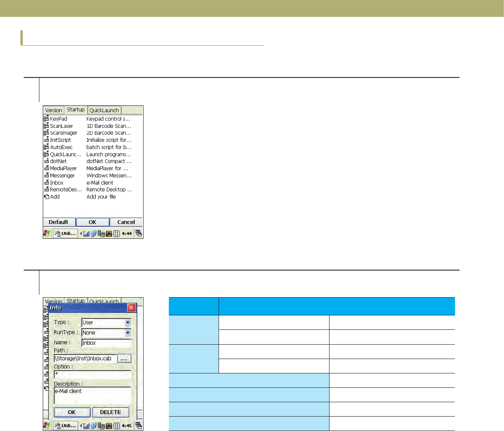Screen dimensions: 504x431
Task: Click the browse "..." button beside Path
Action: [125, 358]
